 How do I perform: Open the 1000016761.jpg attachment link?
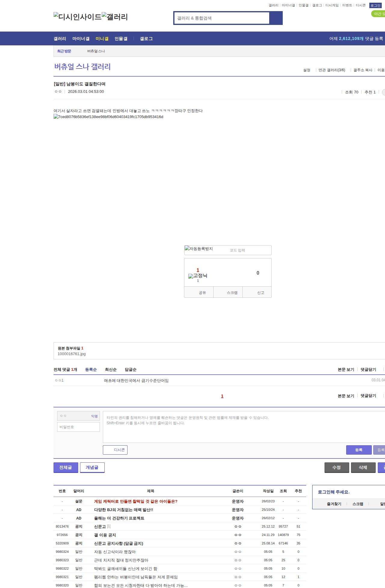(72, 354)
